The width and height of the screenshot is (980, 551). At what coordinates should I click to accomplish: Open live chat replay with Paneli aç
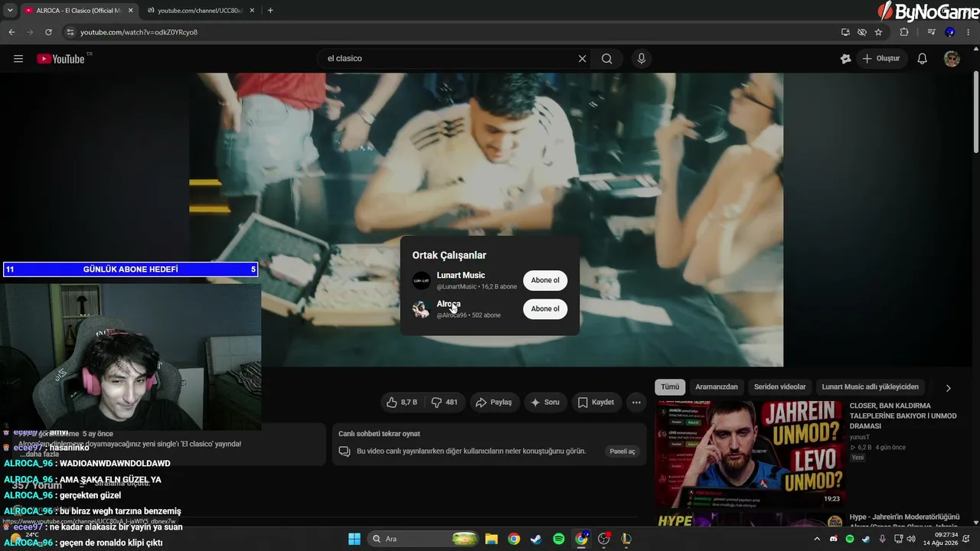click(x=622, y=452)
